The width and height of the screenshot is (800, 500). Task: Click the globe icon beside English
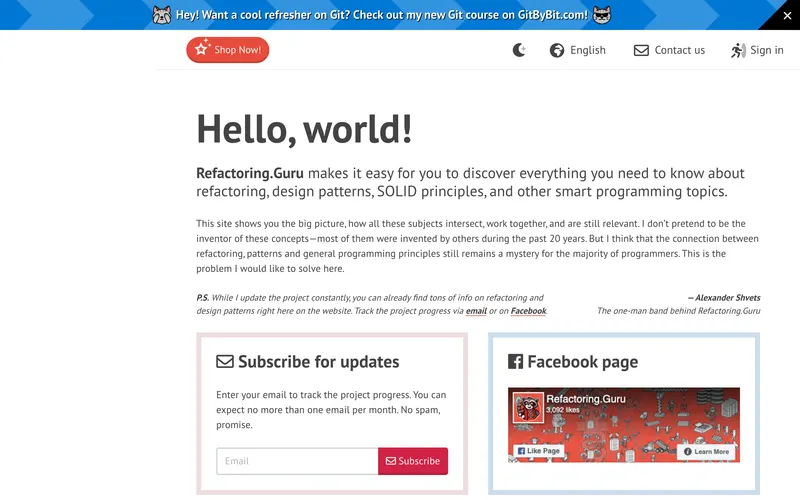[557, 50]
